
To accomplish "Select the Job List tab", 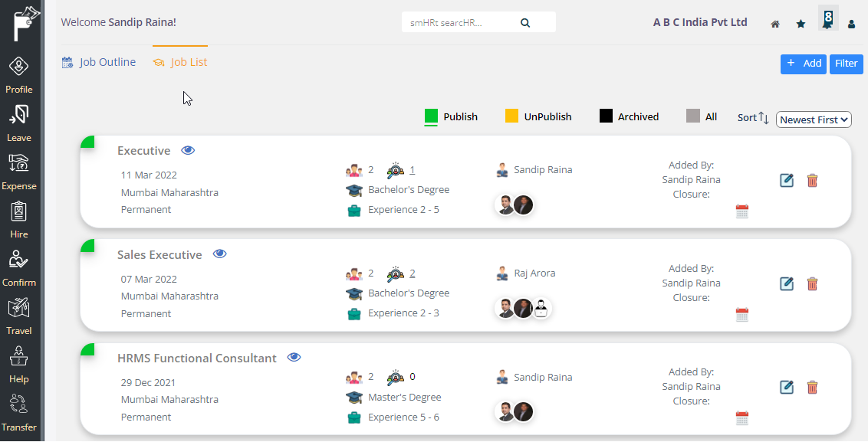I will [180, 62].
